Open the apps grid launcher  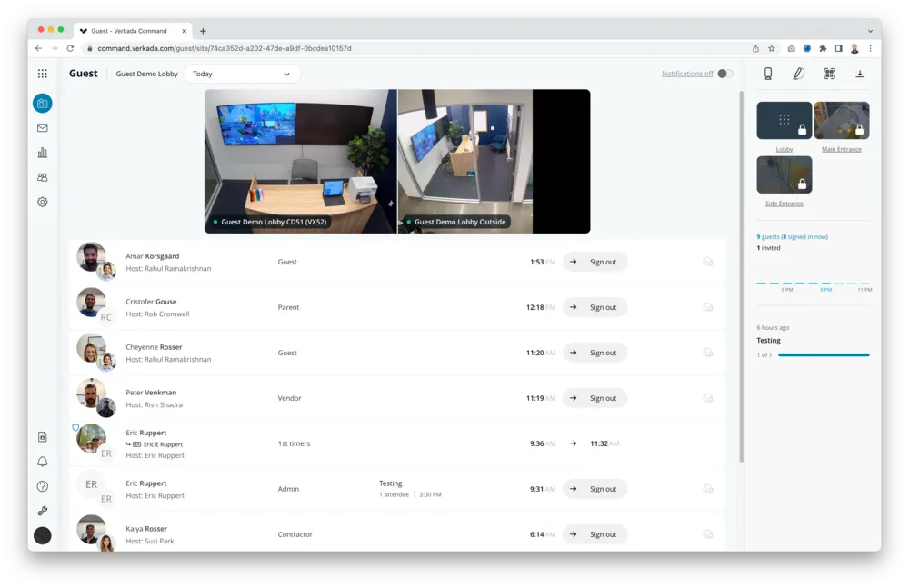pos(42,74)
